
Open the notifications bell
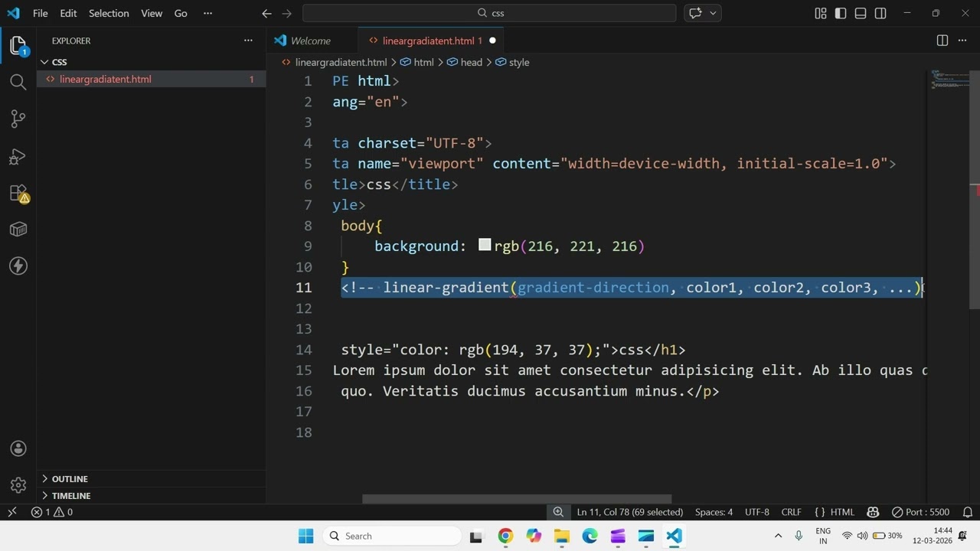967,512
